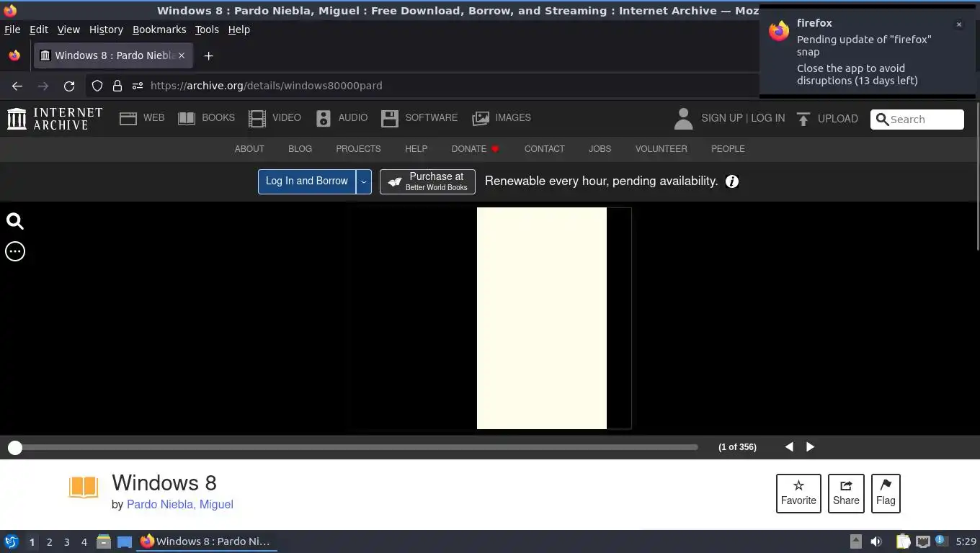Open the clipboard tray icon

(903, 541)
